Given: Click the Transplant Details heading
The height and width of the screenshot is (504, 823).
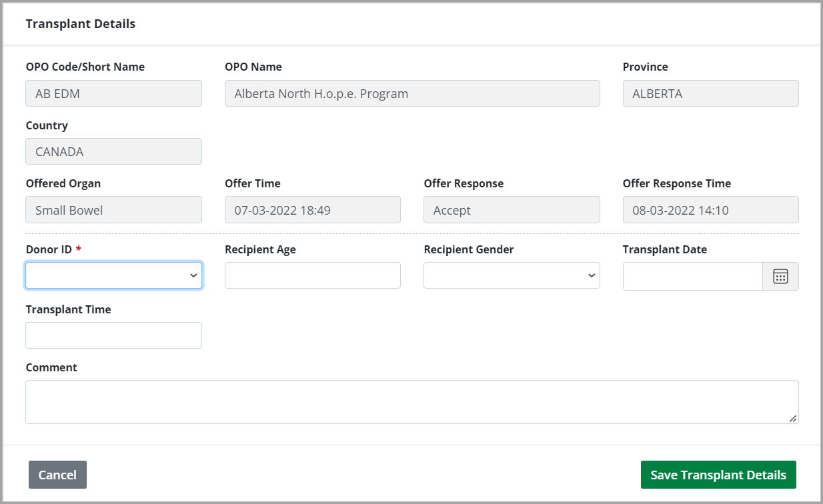Looking at the screenshot, I should [81, 24].
